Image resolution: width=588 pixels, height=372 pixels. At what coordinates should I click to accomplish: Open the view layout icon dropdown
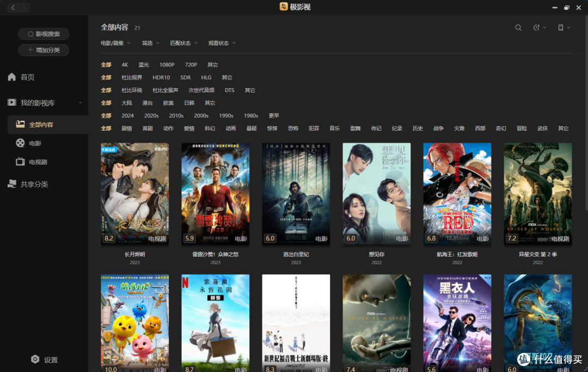(563, 28)
